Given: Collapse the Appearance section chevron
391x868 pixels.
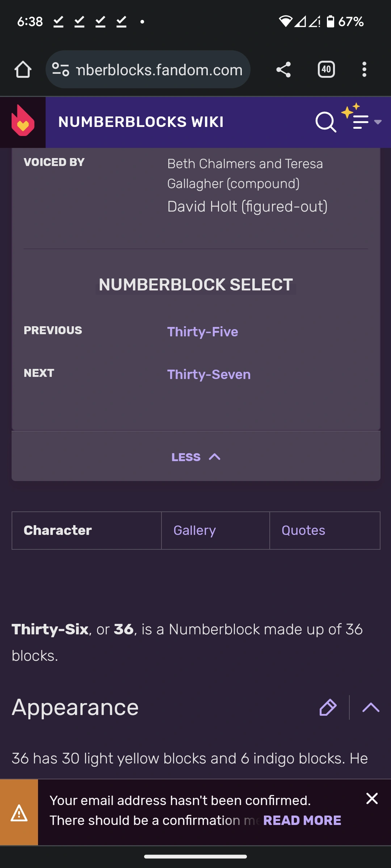Looking at the screenshot, I should [371, 707].
